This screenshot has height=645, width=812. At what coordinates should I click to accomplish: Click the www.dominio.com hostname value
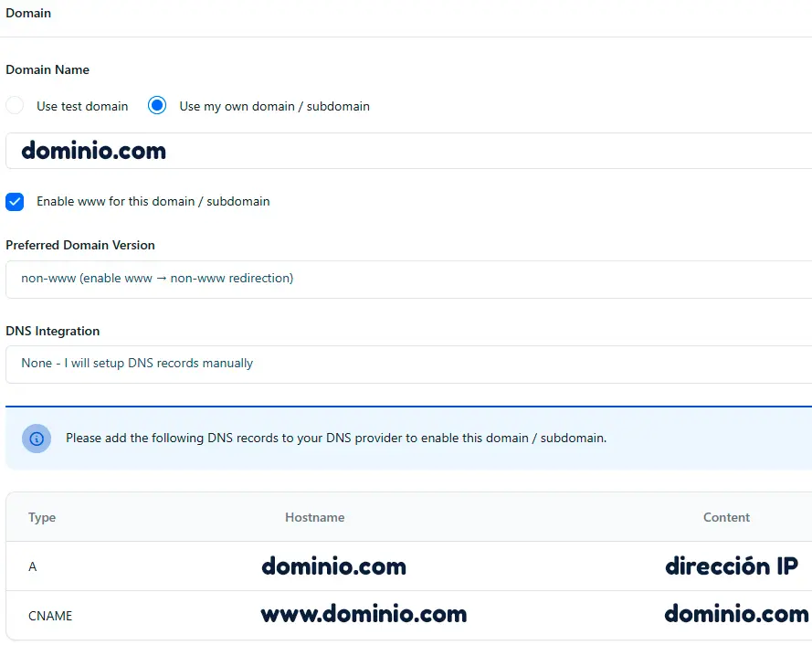[364, 614]
